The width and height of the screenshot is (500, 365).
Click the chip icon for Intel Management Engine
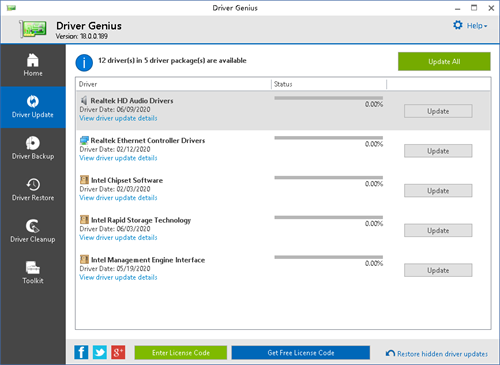84,259
